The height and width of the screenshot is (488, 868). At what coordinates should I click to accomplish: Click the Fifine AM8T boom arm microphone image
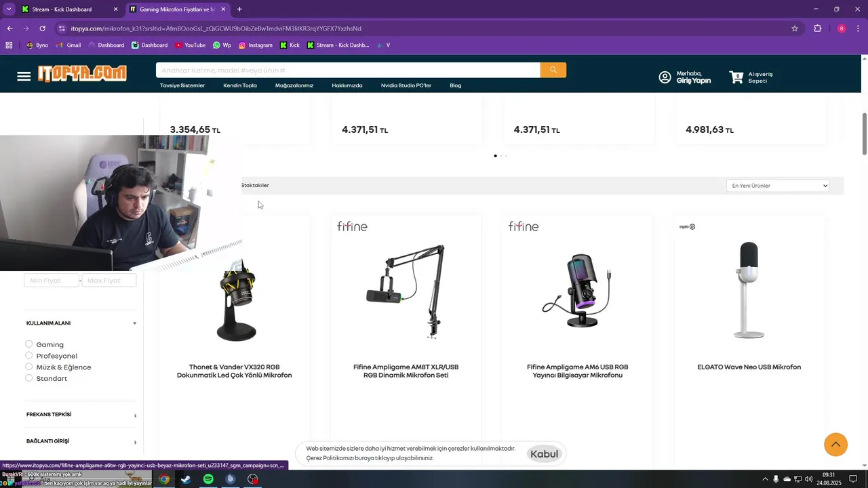point(406,291)
